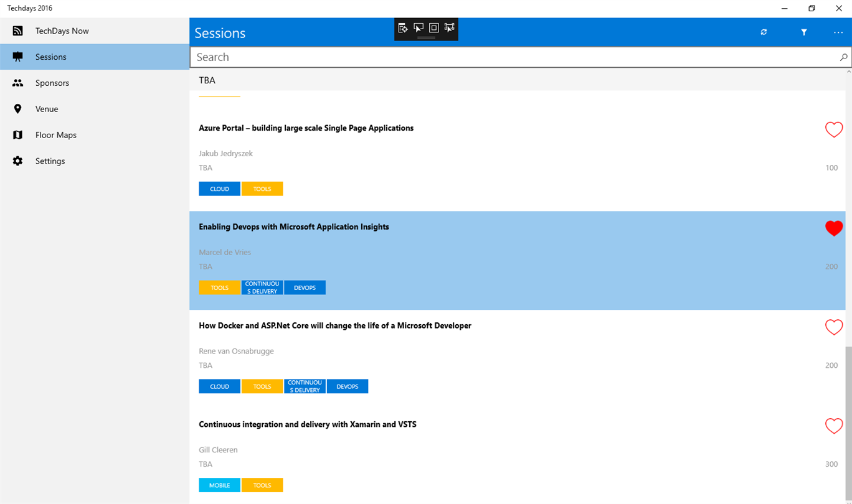Screen dimensions: 852x504
Task: Restore down the Techdays 2016 window
Action: point(812,8)
